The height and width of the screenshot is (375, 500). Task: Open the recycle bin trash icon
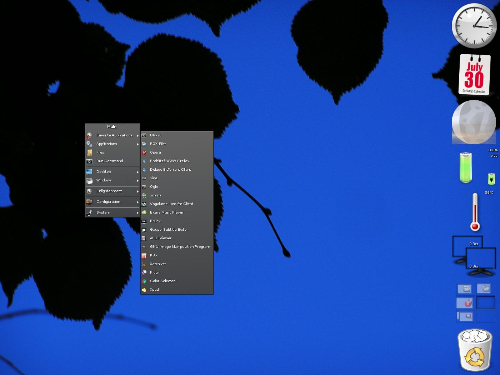pyautogui.click(x=475, y=350)
